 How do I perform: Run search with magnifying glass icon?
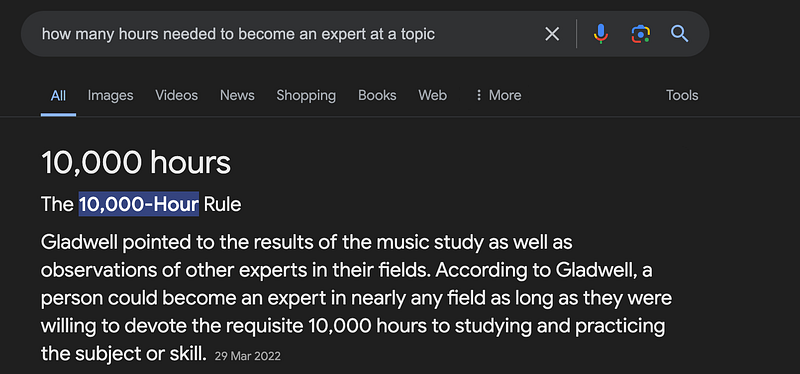[680, 34]
